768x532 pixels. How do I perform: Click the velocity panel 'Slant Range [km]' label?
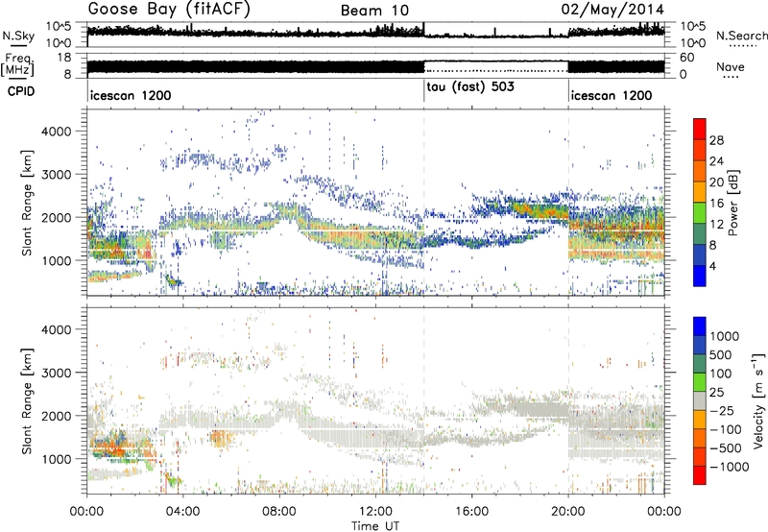(27, 401)
